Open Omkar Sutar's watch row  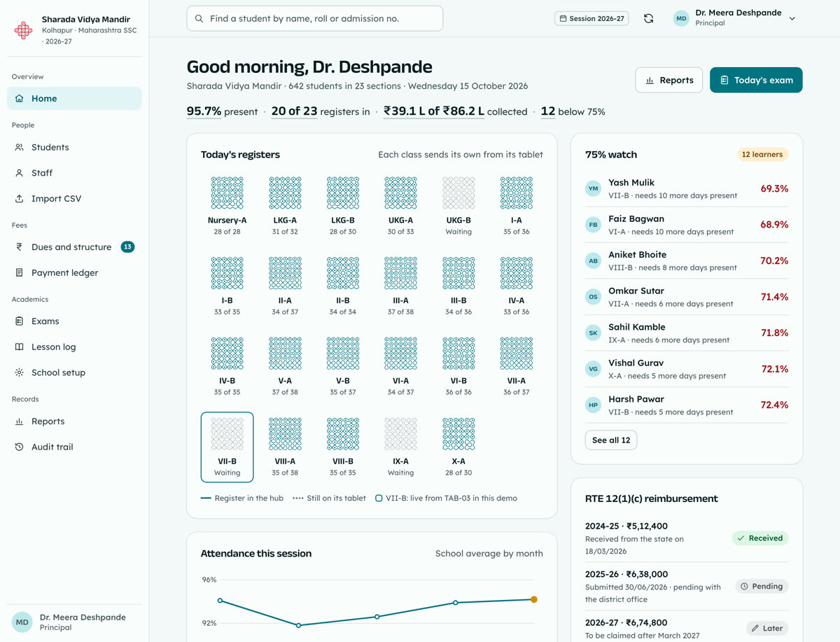[x=687, y=297]
